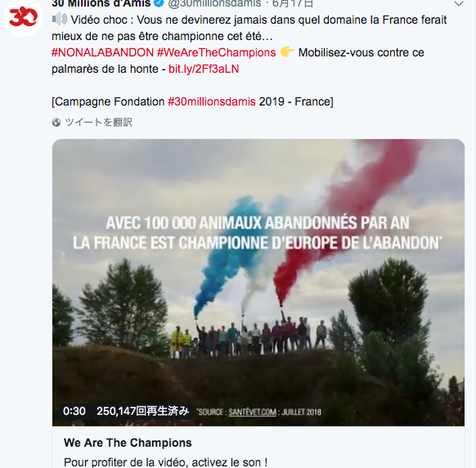
Task: Open the 30 Millions d'Amis profile avatar
Action: coord(24,17)
